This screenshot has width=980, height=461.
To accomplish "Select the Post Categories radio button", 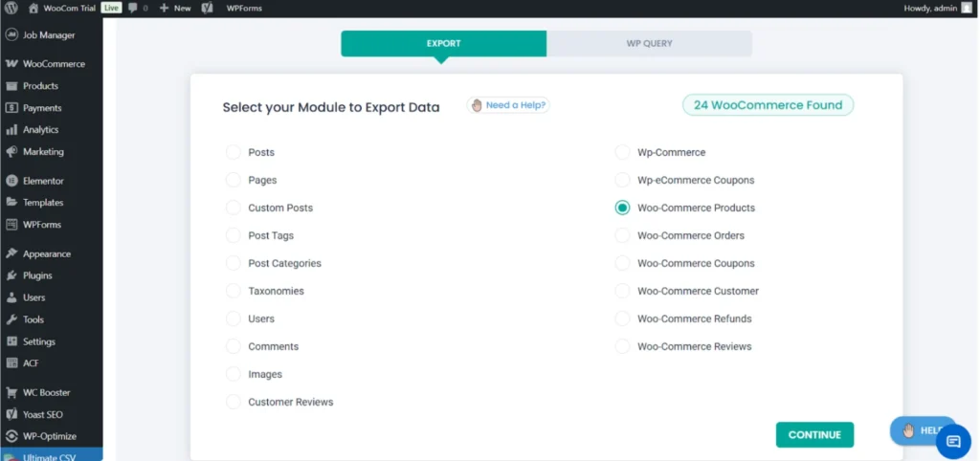I will coord(234,263).
